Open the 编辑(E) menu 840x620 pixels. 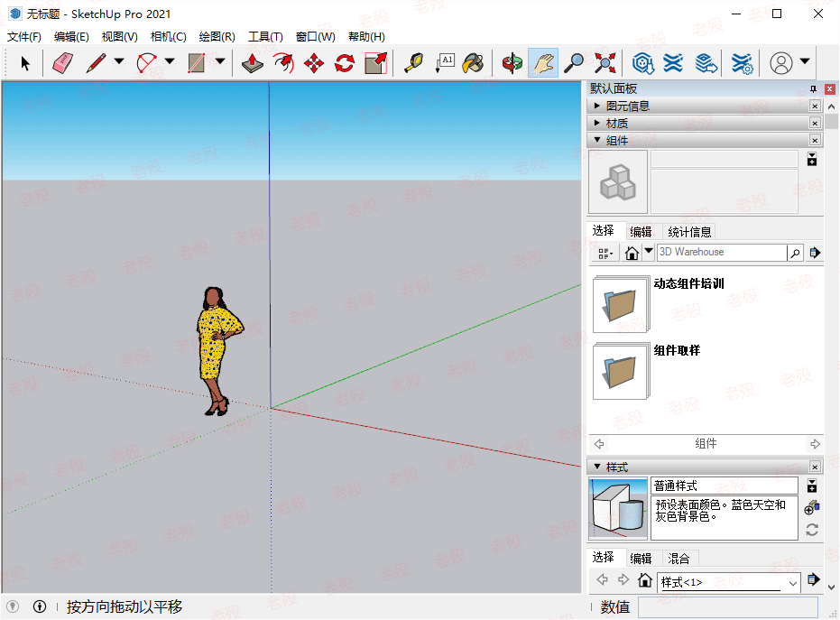(x=71, y=36)
